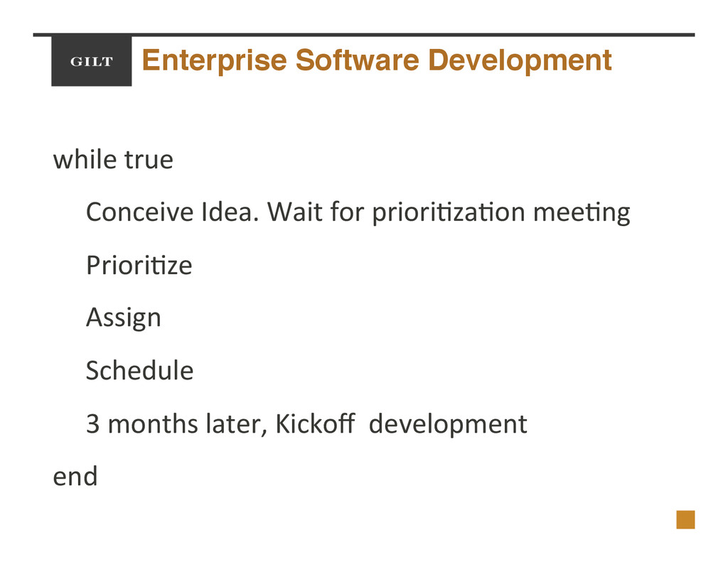The width and height of the screenshot is (728, 562).
Task: Click the word 'Schedule'
Action: click(x=139, y=370)
